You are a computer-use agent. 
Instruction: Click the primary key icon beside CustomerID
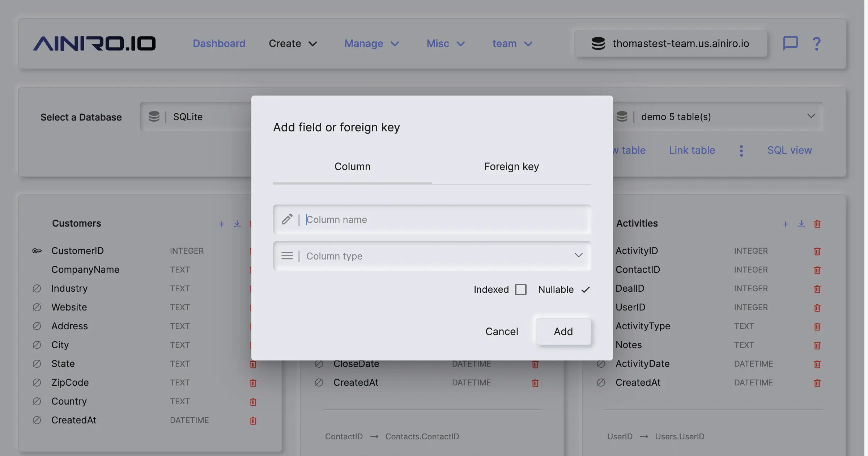pyautogui.click(x=37, y=250)
